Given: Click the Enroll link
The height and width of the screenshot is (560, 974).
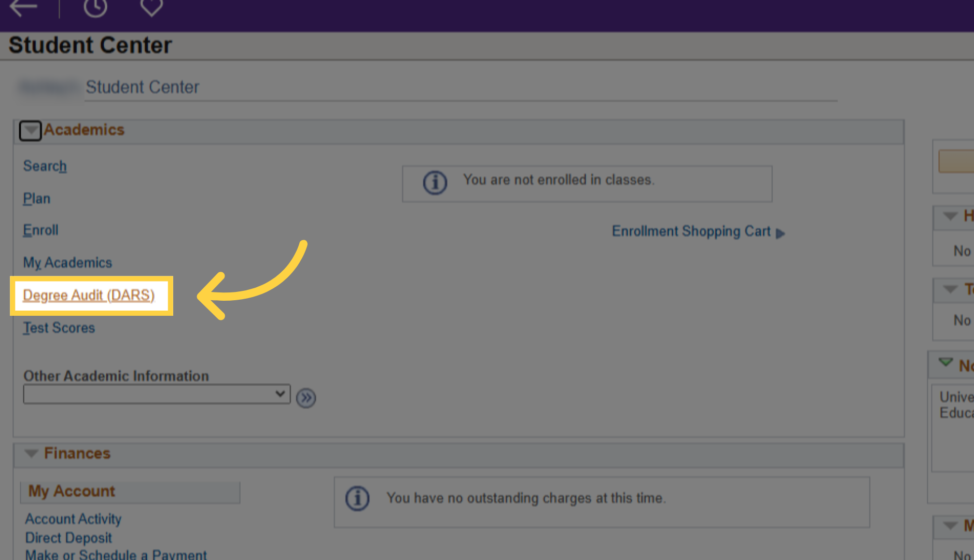Looking at the screenshot, I should [40, 230].
